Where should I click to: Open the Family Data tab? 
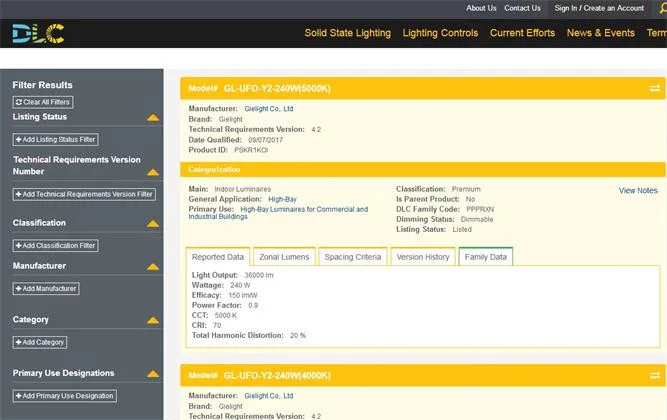click(485, 257)
